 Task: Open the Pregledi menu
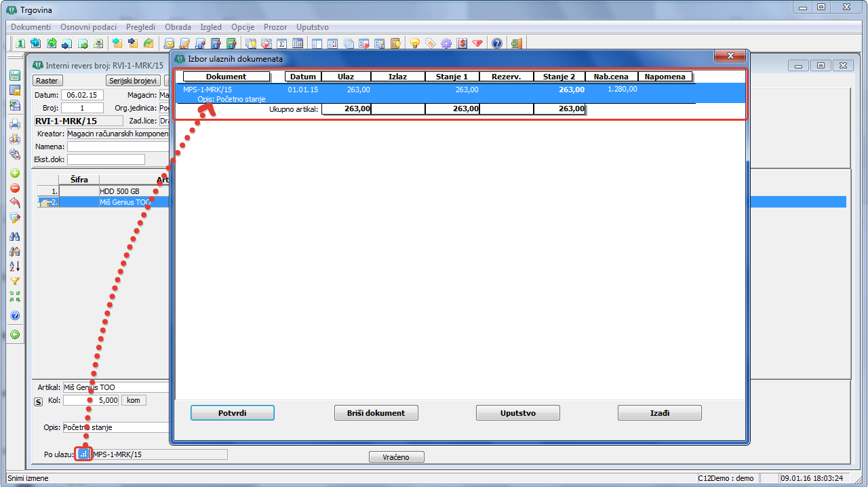tap(139, 27)
